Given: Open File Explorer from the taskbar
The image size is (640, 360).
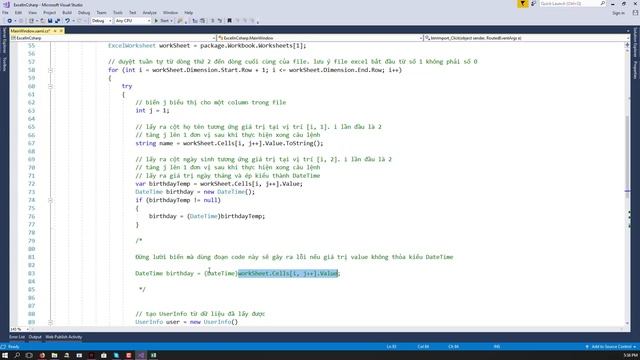Looking at the screenshot, I should pyautogui.click(x=54, y=356).
